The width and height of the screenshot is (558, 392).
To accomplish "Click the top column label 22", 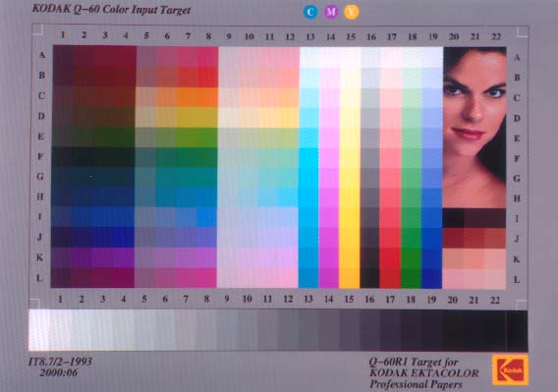I will click(x=496, y=36).
